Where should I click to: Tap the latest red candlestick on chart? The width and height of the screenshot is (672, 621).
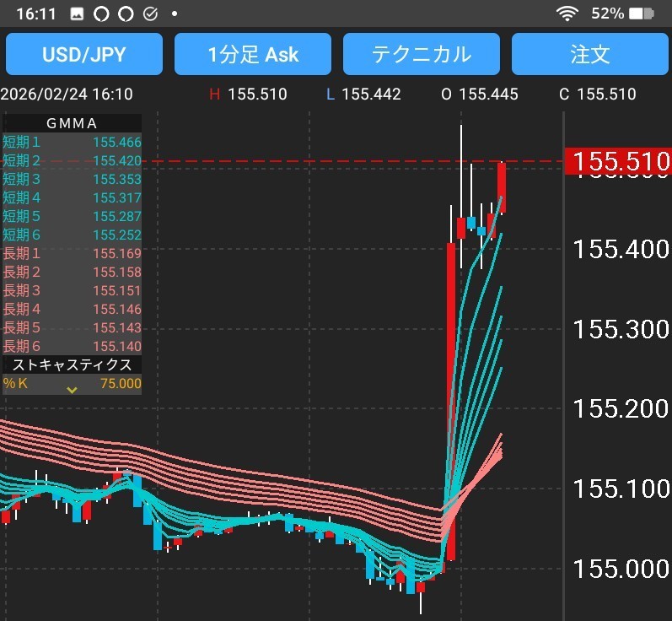click(502, 187)
